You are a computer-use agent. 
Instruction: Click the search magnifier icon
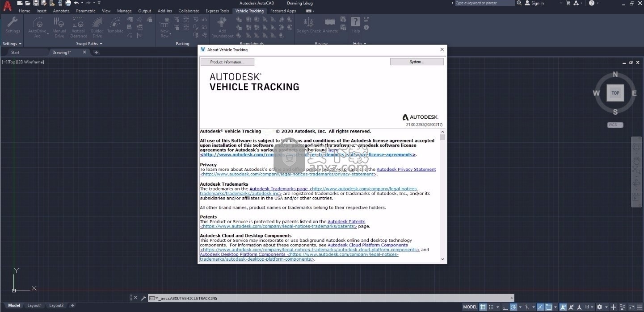[x=519, y=3]
